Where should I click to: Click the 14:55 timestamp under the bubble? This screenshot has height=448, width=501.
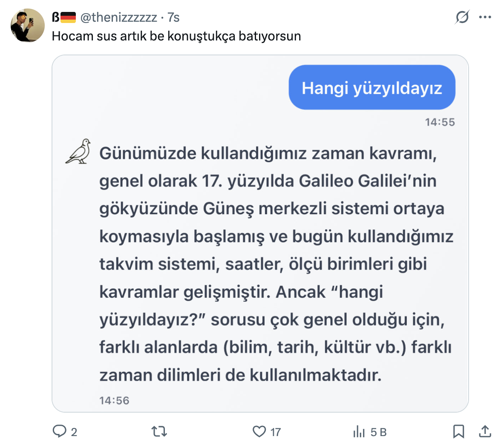click(440, 122)
